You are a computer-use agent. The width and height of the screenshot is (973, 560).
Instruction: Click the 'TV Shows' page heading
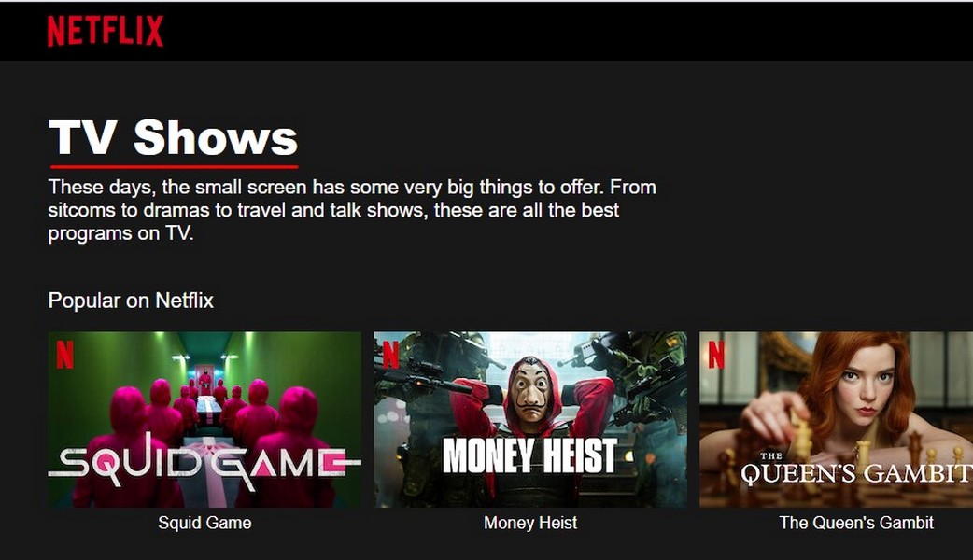tap(173, 137)
